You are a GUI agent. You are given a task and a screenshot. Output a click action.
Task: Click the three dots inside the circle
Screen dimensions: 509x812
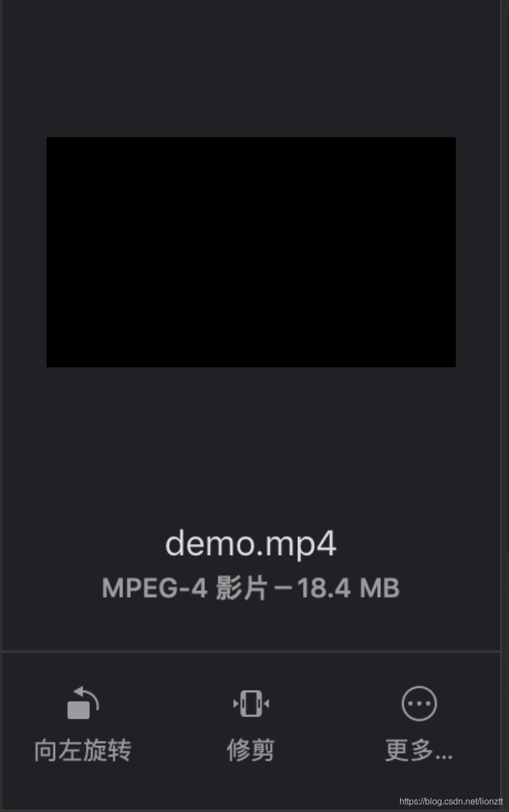[419, 704]
